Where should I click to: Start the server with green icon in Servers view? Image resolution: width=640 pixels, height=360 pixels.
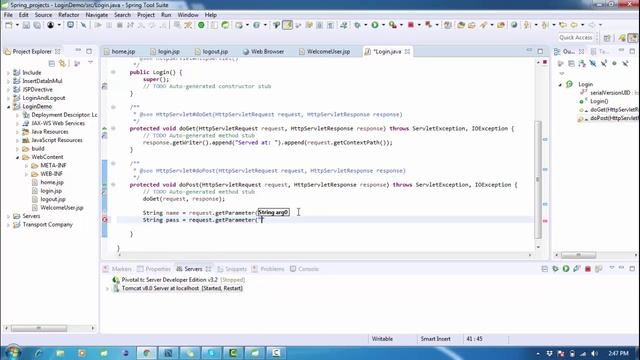click(x=566, y=269)
